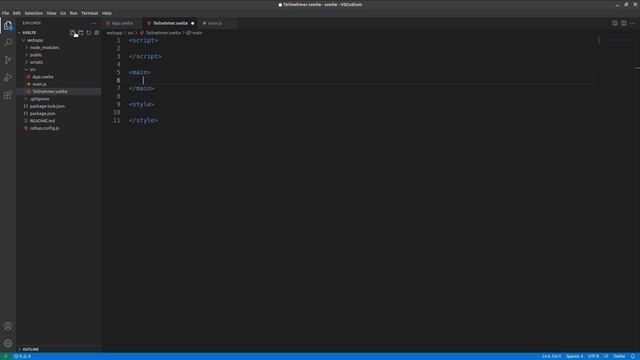Switch to the Teilnehmer.svelte editor tab
The image size is (640, 360).
(x=170, y=23)
